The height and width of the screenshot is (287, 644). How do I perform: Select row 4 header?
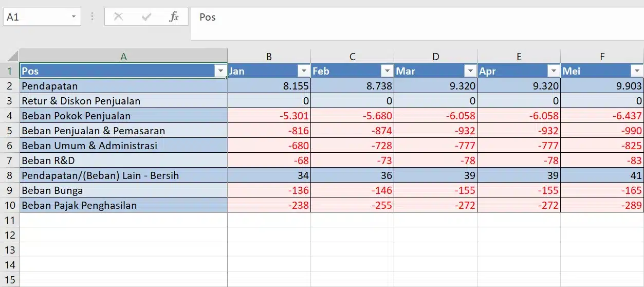pos(9,116)
